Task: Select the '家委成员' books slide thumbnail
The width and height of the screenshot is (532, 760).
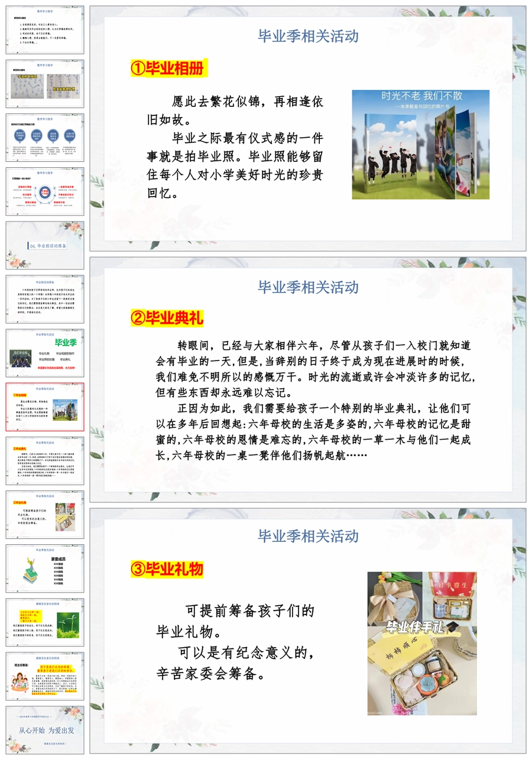Action: (45, 568)
